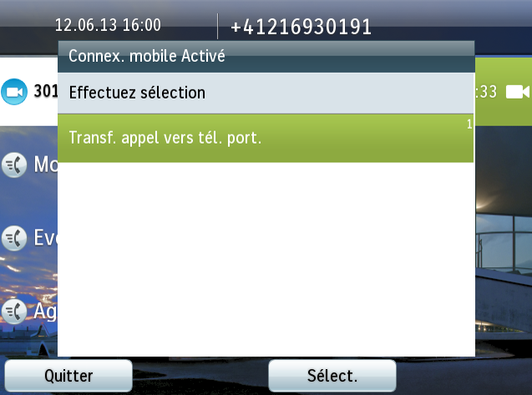This screenshot has width=532, height=395.
Task: Click the Ev speed dial label
Action: [x=46, y=238]
